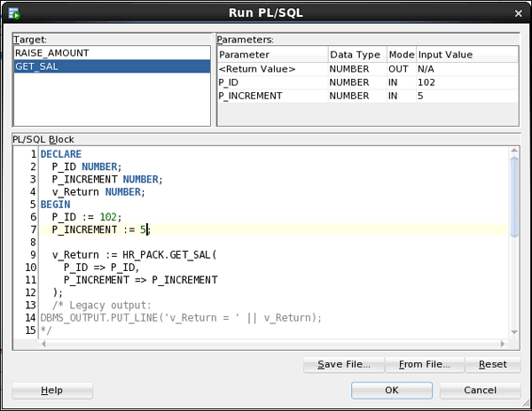Click the From File... button
This screenshot has height=411, width=532.
(425, 364)
